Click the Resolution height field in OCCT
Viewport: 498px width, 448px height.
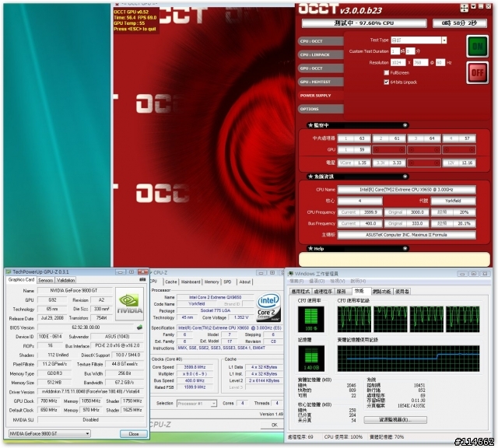(420, 62)
